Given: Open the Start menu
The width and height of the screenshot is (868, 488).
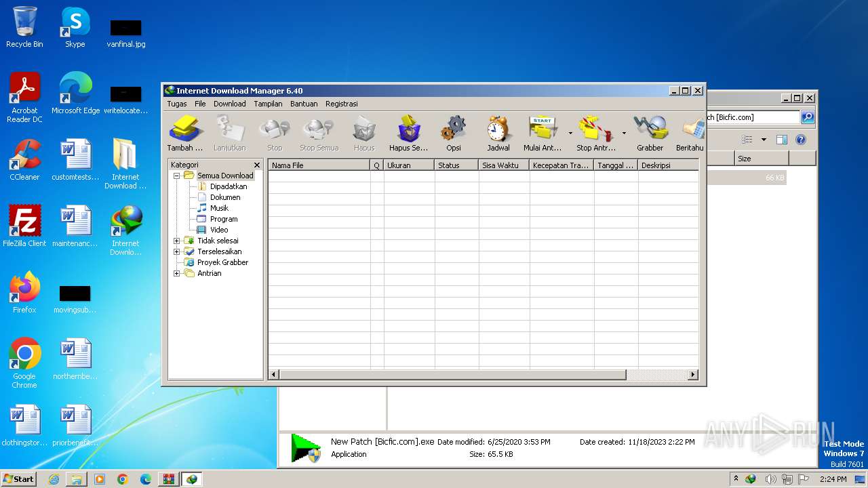Looking at the screenshot, I should 18,479.
